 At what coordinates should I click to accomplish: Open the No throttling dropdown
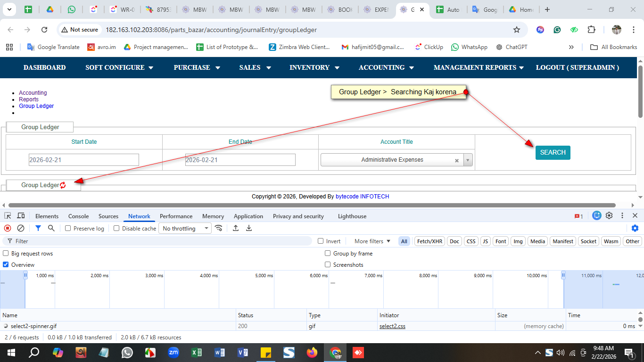[185, 229]
